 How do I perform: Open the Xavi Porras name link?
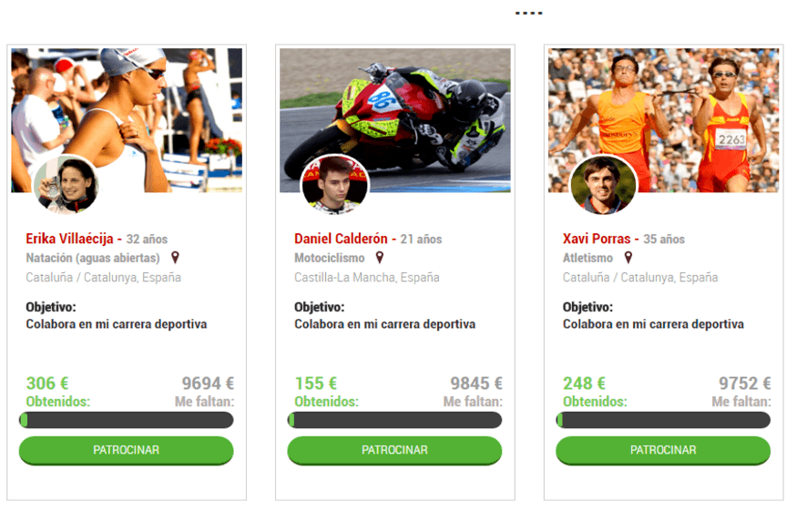[x=597, y=239]
